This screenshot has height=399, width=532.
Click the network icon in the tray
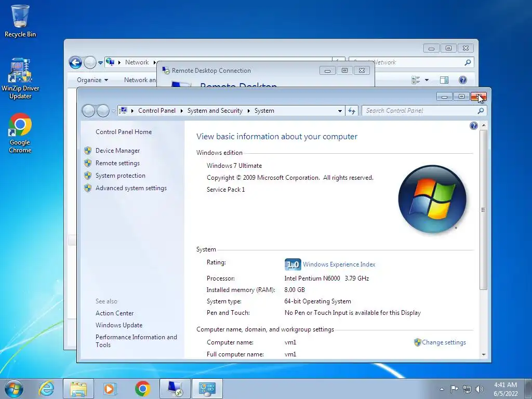467,389
